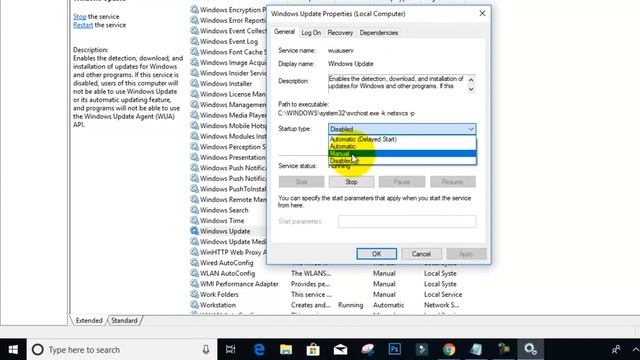This screenshot has width=640, height=360.
Task: Click gear icon beside Windows Event Log
Action: 194,41
